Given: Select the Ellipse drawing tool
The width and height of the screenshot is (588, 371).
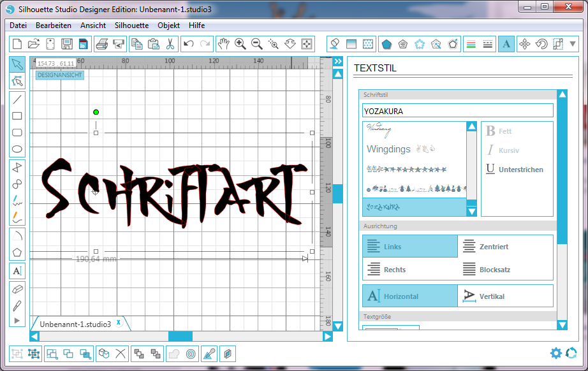Looking at the screenshot, I should tap(17, 150).
